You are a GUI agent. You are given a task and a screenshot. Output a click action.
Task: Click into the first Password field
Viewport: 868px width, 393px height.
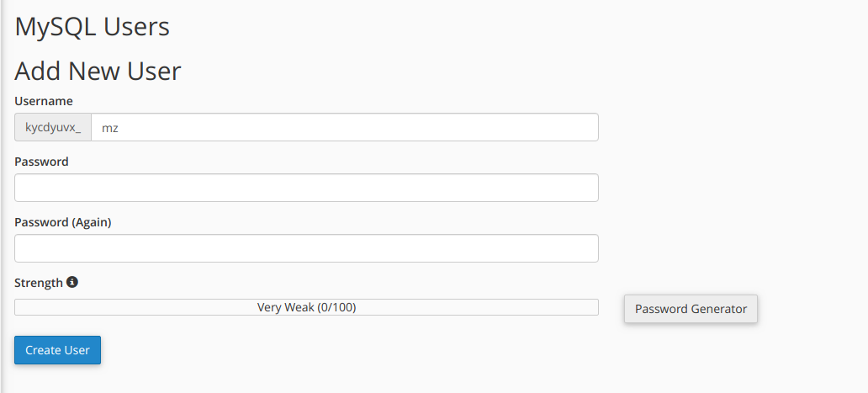(306, 188)
